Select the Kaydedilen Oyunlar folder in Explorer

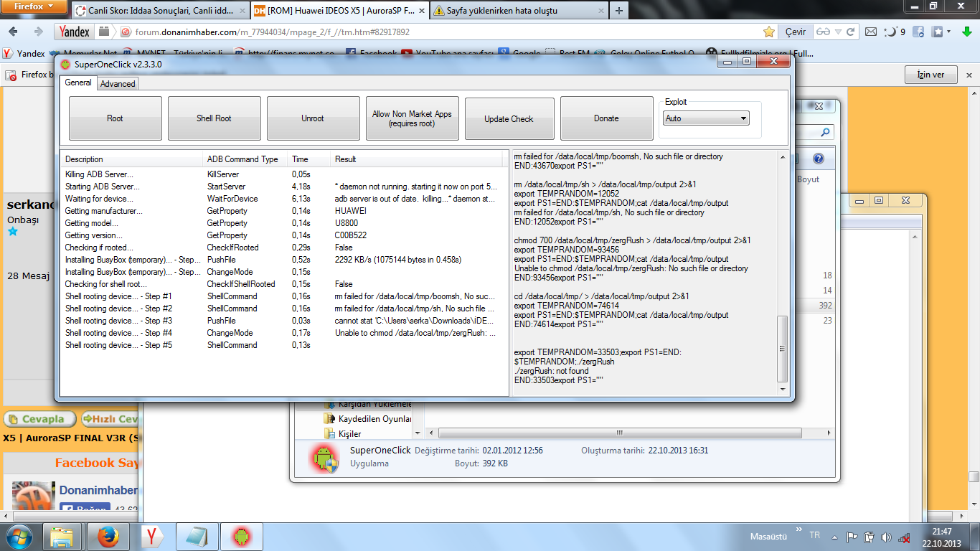[x=367, y=419]
